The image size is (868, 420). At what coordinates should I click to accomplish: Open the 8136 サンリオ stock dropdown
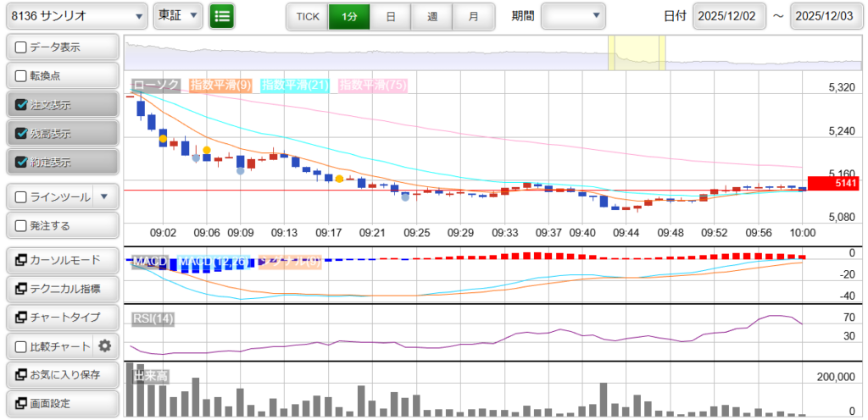tap(76, 16)
